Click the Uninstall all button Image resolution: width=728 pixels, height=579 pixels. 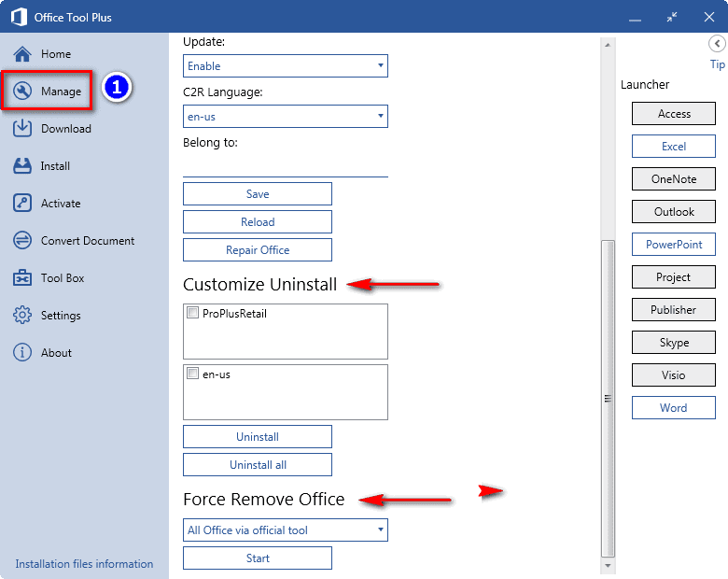(x=258, y=465)
